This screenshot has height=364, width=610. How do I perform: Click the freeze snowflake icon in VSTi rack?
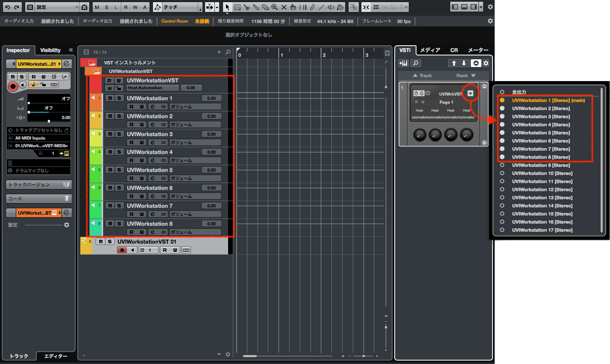[427, 93]
